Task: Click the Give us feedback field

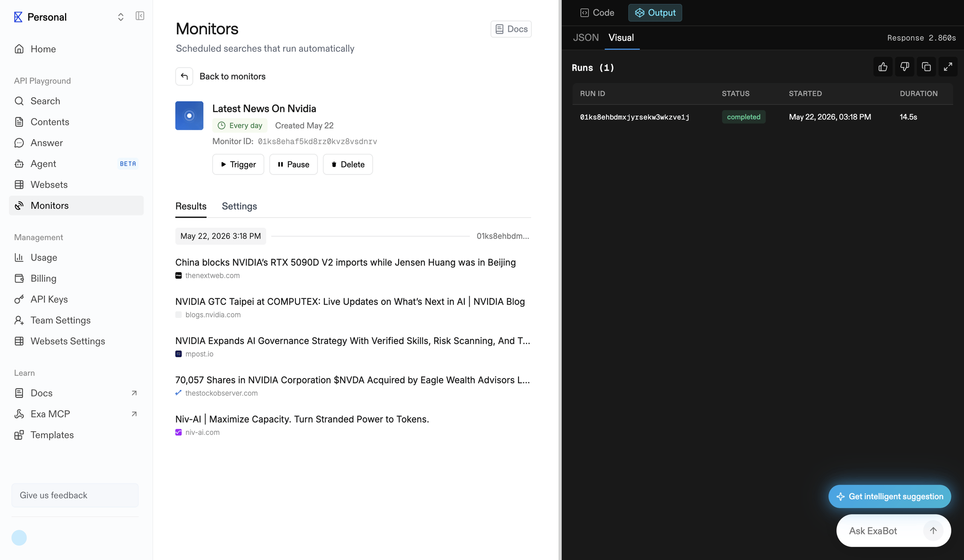Action: [x=75, y=495]
